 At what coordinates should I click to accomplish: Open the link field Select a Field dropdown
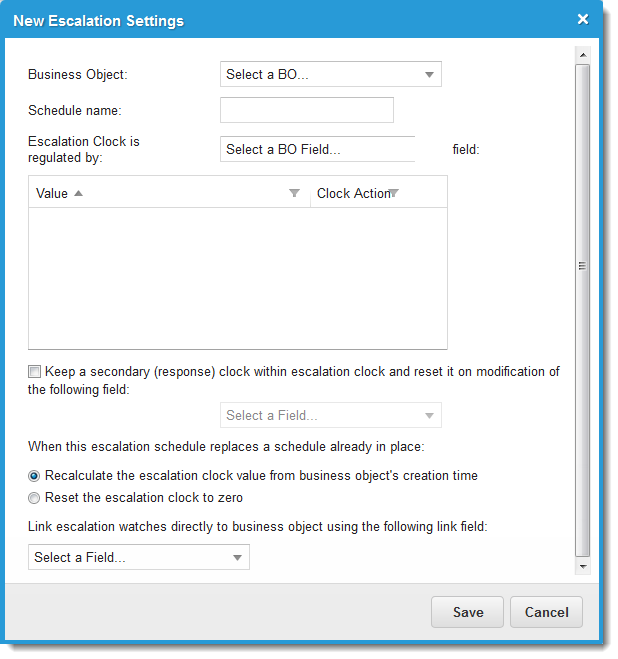coord(138,557)
